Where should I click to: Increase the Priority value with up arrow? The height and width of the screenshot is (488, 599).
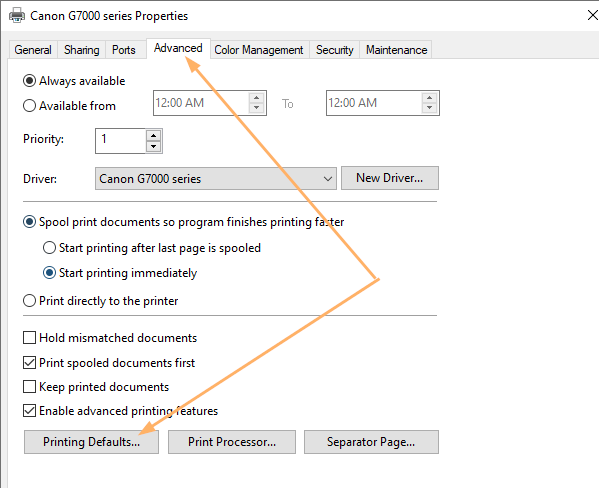(x=154, y=135)
